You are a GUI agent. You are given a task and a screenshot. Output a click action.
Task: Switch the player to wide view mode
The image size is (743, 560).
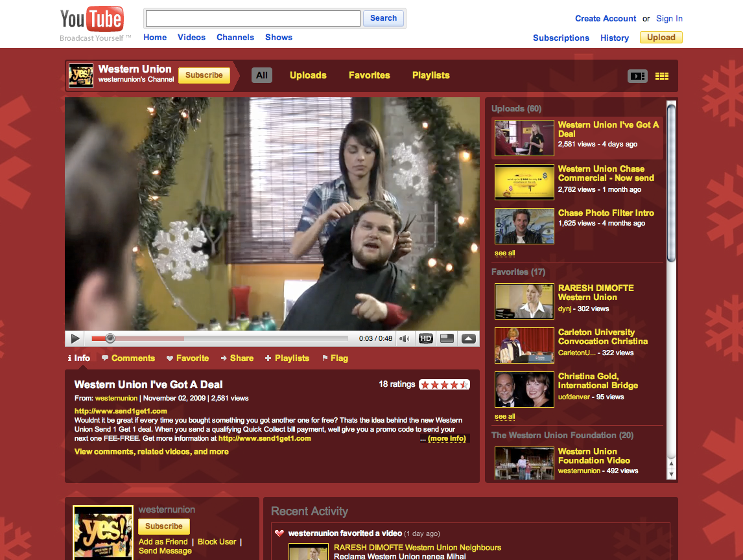click(447, 338)
